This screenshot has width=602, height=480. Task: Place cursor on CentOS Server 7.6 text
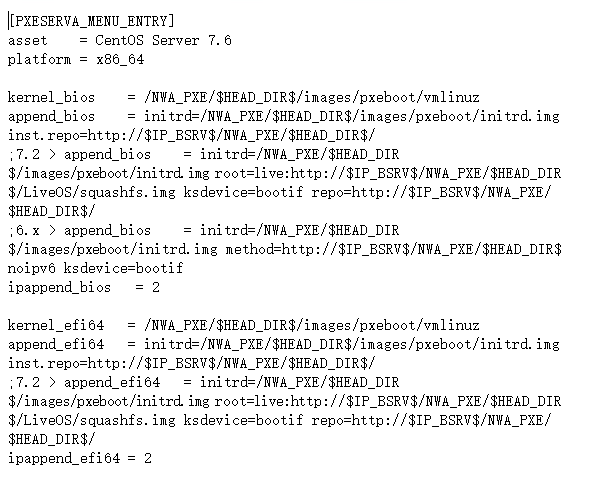[x=163, y=40]
